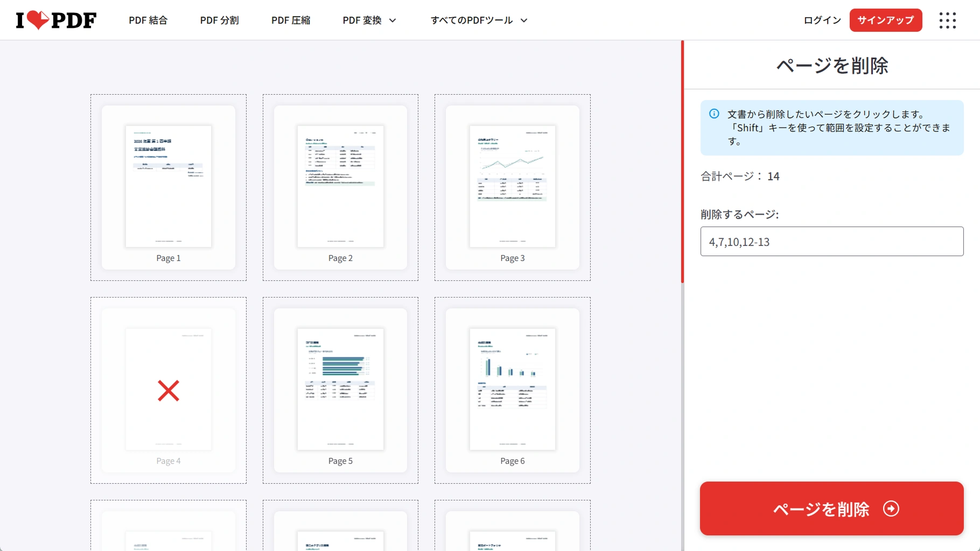Open the PDF 結合 menu item
The width and height of the screenshot is (980, 551).
click(148, 20)
